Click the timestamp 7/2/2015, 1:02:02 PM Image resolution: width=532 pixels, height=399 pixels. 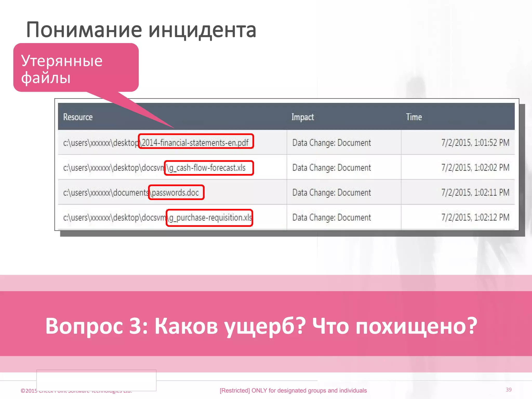click(475, 168)
